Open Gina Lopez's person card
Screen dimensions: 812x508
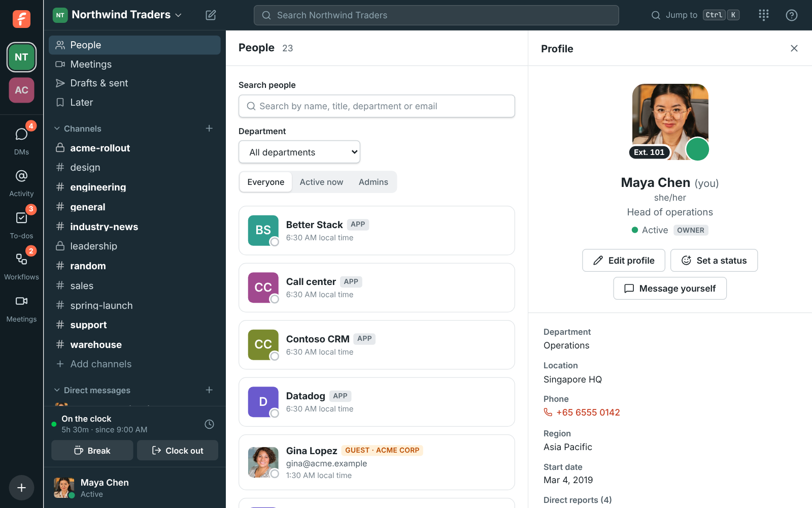(377, 462)
